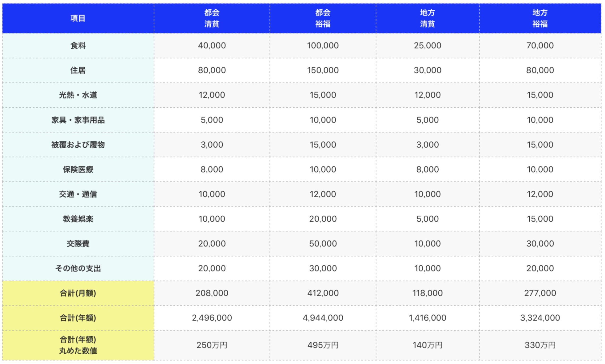Click the yearly total 4,944,000
The height and width of the screenshot is (364, 605).
coord(323,318)
